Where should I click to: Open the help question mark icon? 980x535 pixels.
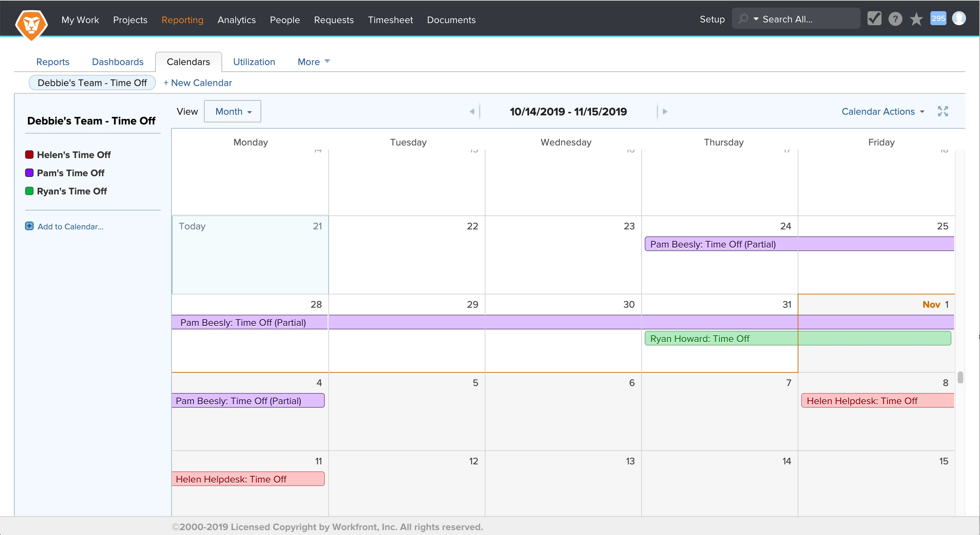895,19
